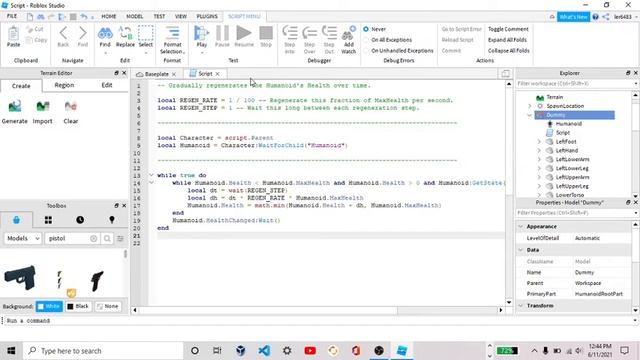
Task: Click the Resume test button
Action: pyautogui.click(x=244, y=33)
